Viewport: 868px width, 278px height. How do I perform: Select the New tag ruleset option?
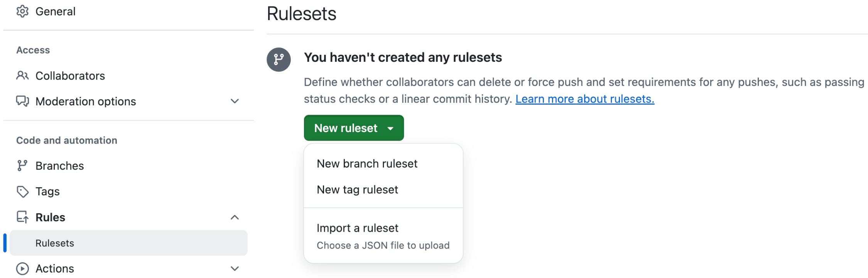click(357, 190)
